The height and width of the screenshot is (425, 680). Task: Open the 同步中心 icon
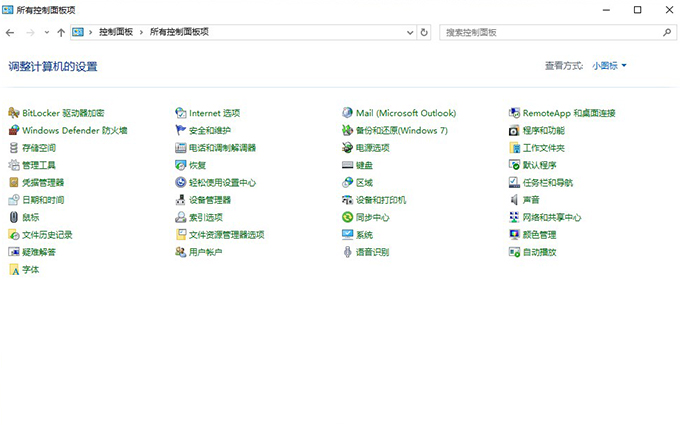tap(347, 217)
